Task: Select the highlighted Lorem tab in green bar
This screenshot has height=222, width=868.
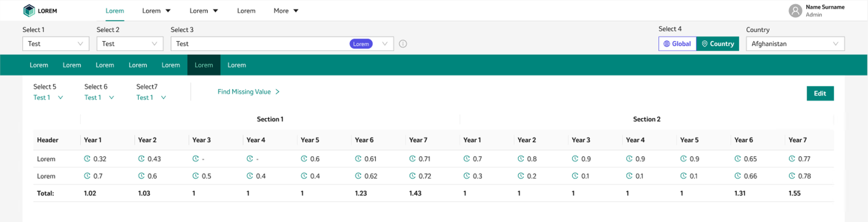Action: pos(203,65)
